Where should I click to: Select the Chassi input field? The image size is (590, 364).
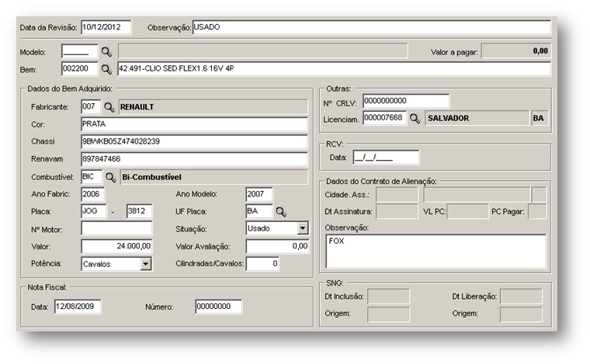point(195,142)
